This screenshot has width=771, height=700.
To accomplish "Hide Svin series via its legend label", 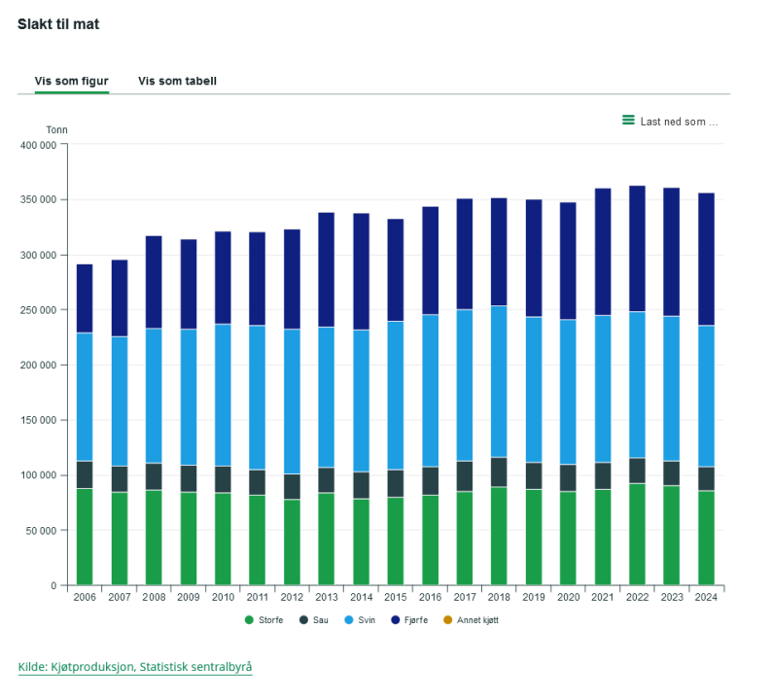I will (x=367, y=620).
